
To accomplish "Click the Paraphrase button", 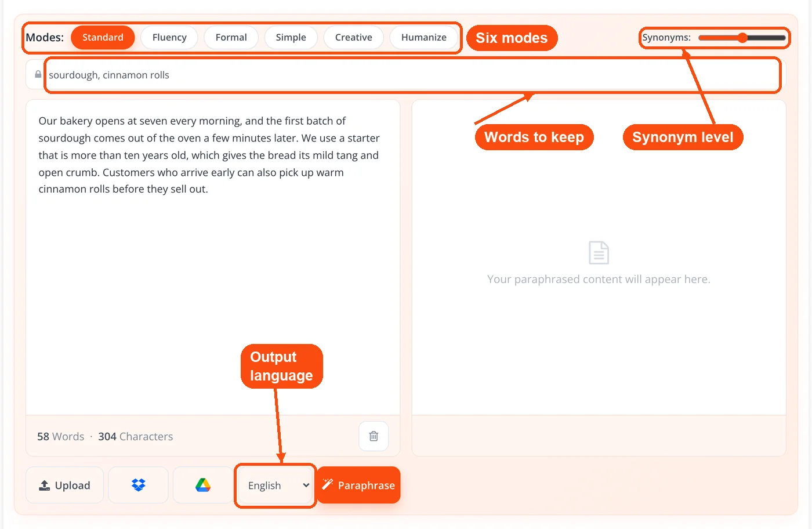I will (x=359, y=485).
